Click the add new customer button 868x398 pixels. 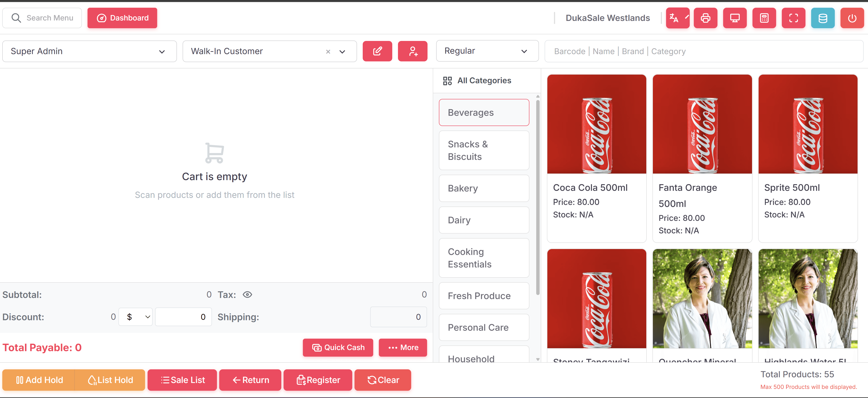coord(413,51)
